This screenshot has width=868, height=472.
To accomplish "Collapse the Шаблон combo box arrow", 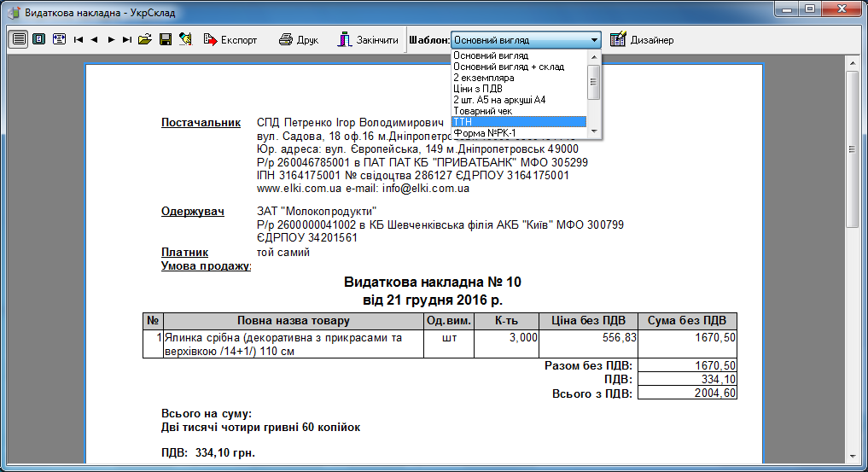I will pos(594,40).
